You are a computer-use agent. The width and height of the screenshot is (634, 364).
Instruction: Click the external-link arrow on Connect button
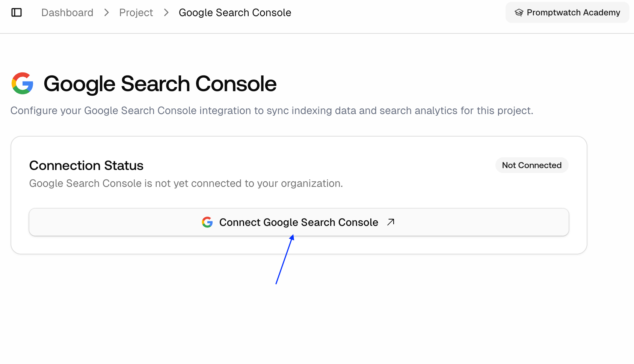pos(391,222)
